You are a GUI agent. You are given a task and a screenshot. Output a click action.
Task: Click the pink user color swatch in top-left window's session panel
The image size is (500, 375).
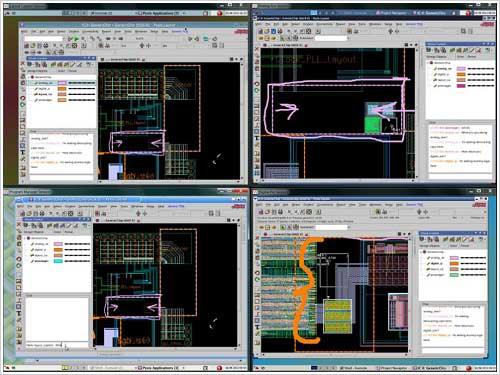(x=62, y=83)
